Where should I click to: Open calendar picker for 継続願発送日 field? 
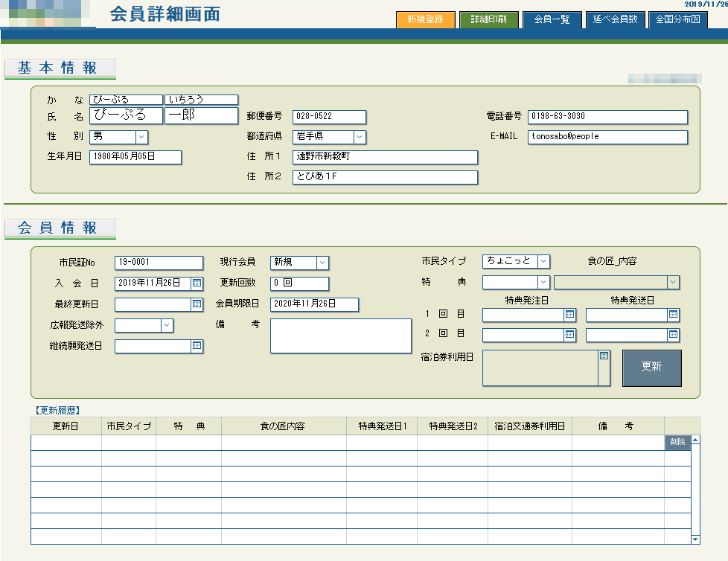(197, 346)
